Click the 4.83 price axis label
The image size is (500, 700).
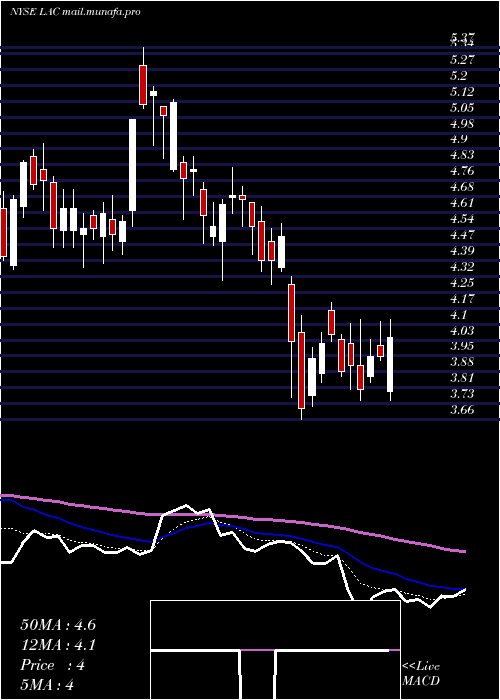click(x=462, y=155)
